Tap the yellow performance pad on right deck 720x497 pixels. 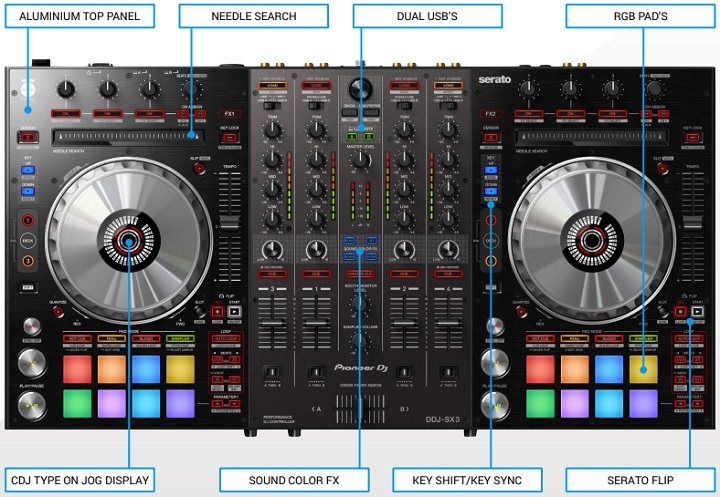tap(643, 369)
